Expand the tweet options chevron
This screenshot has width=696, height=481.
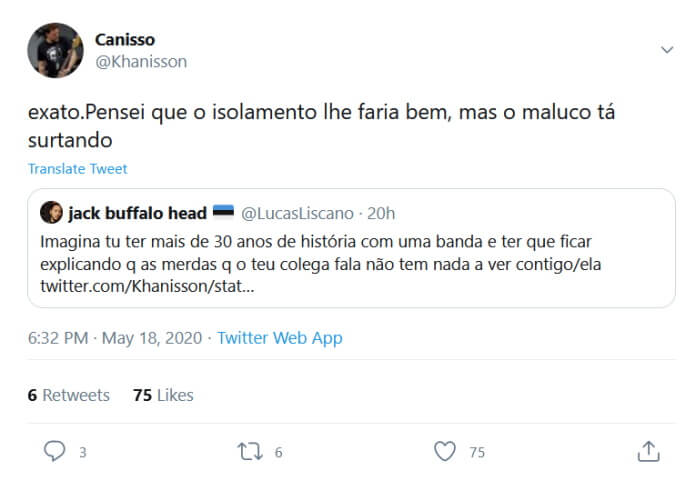click(668, 50)
